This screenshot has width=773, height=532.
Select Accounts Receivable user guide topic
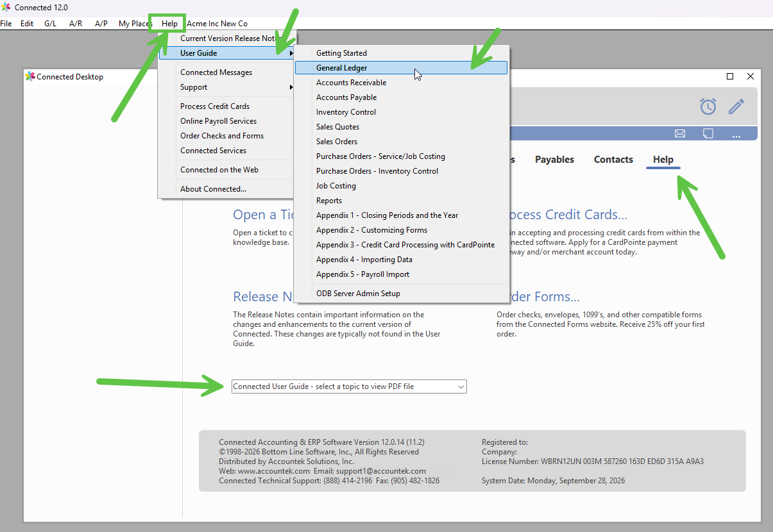(402, 83)
